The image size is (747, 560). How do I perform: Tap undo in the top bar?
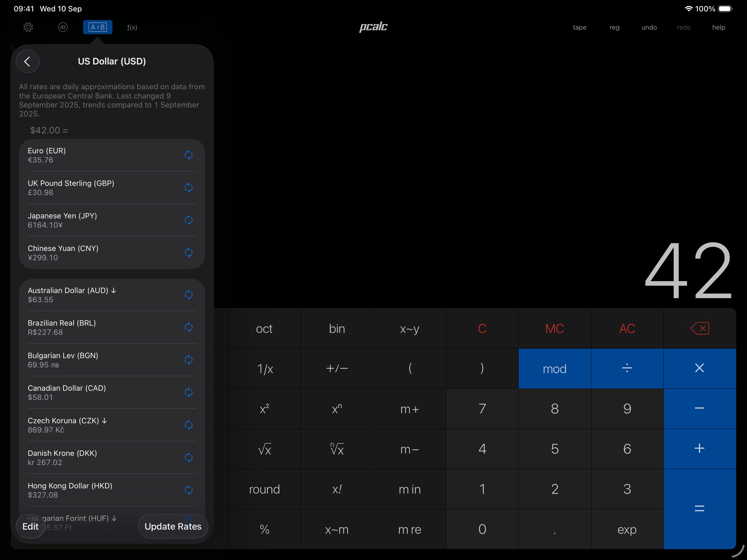pyautogui.click(x=649, y=27)
